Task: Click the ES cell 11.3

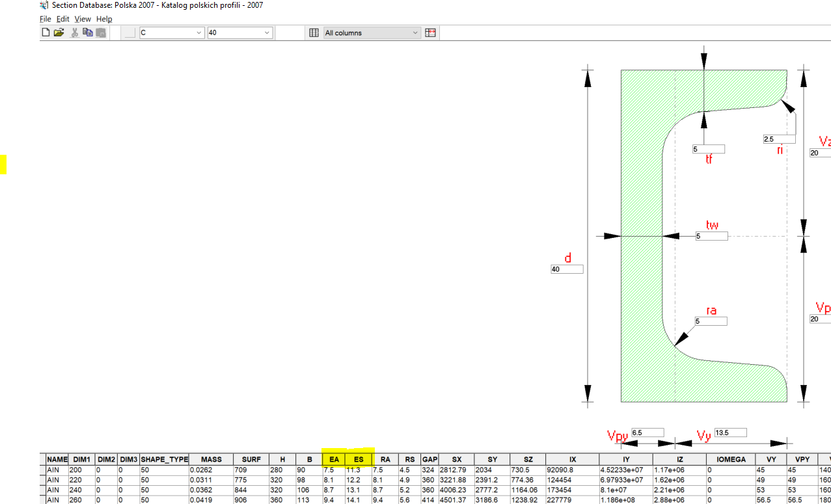Action: coord(359,470)
